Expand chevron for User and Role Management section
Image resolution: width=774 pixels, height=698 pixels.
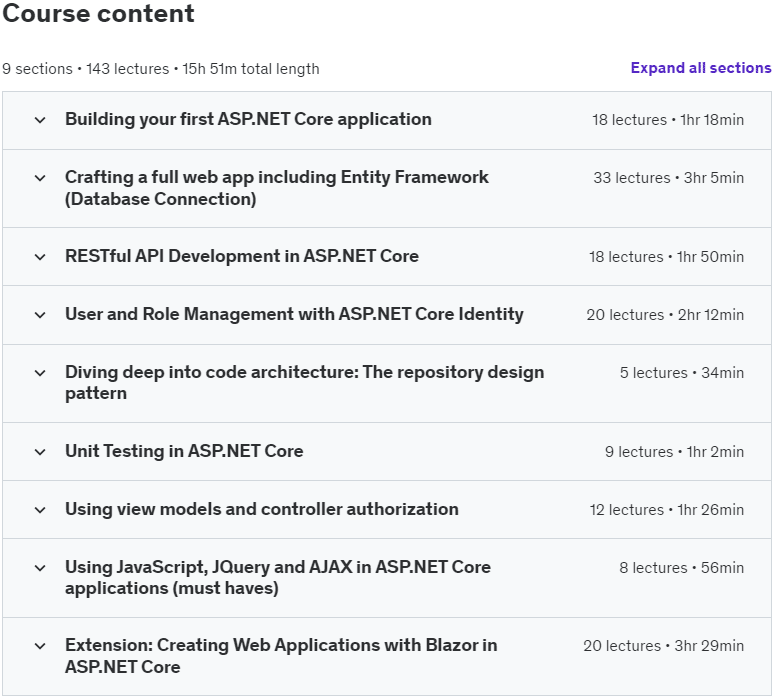tap(40, 315)
